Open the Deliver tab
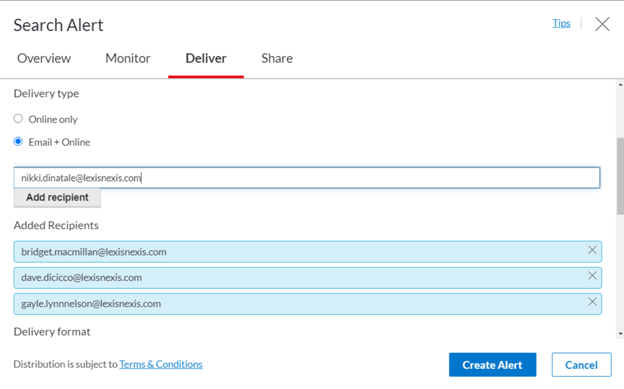 click(206, 59)
